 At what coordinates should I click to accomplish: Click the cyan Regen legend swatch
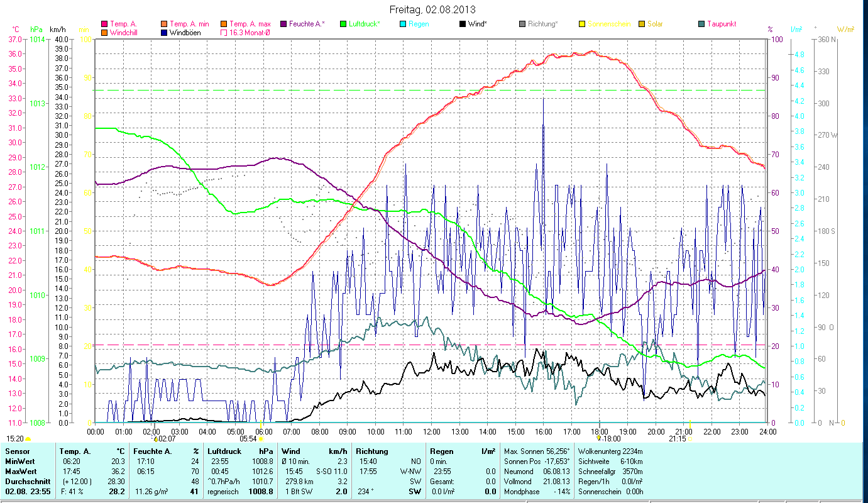point(403,24)
